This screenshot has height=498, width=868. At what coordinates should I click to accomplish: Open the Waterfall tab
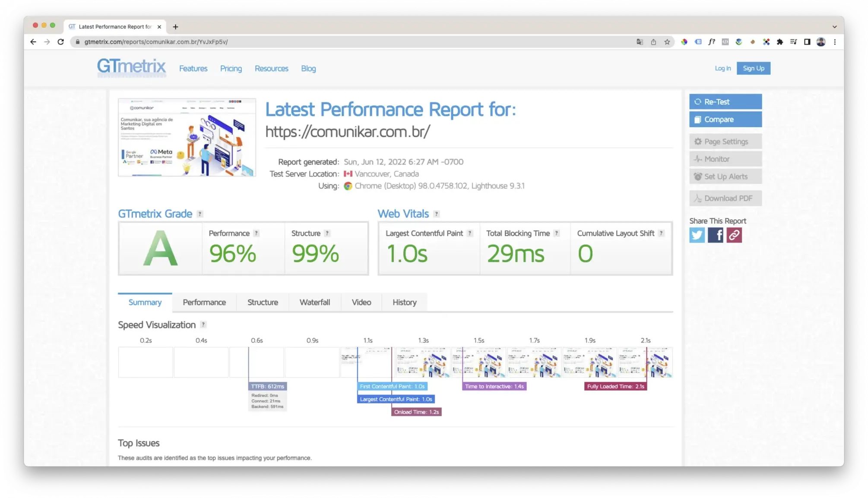pos(315,303)
